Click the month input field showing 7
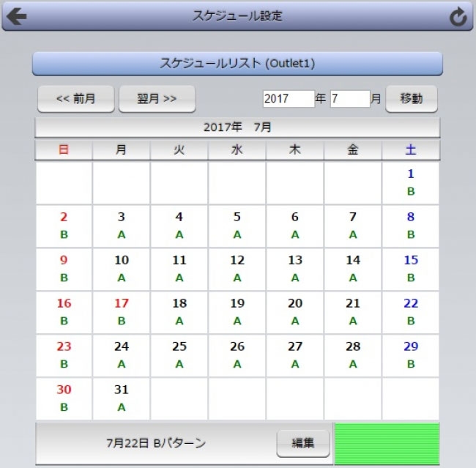 point(349,99)
